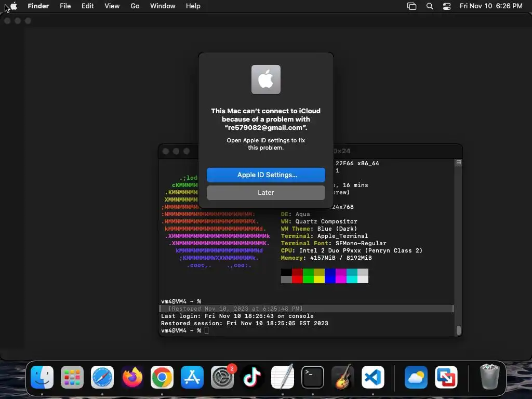This screenshot has width=532, height=399.
Task: Click the 'Memory: 4157MiB / 8192MiB' line
Action: (x=326, y=258)
